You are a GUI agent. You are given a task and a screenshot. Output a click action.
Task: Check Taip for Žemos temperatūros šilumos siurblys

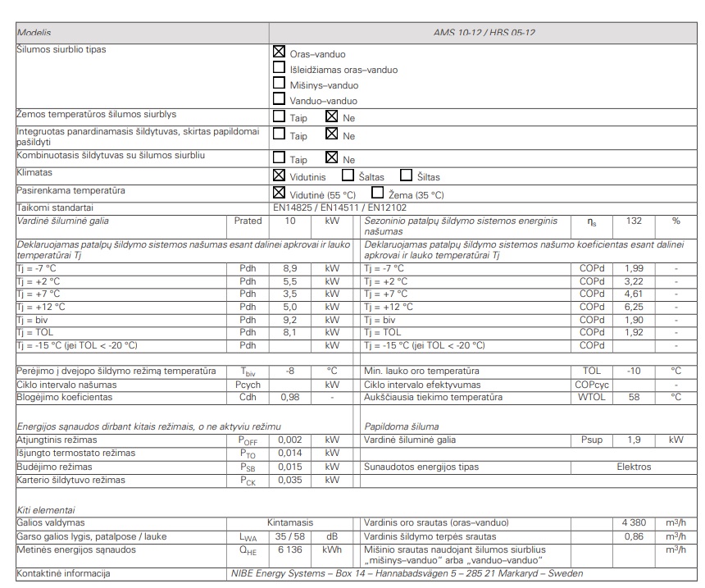coord(279,117)
